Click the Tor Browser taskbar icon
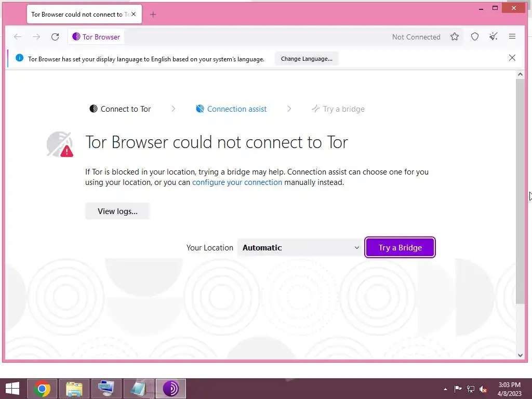532x399 pixels. pyautogui.click(x=170, y=389)
